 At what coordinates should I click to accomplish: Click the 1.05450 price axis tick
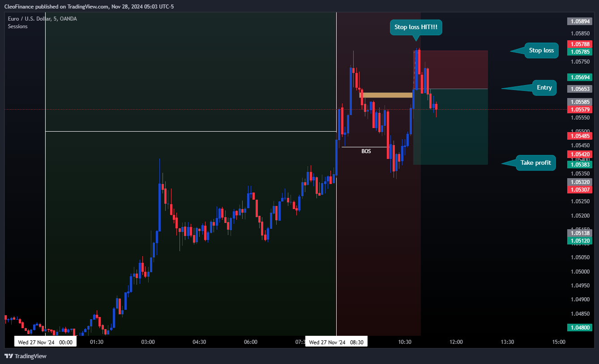click(580, 145)
